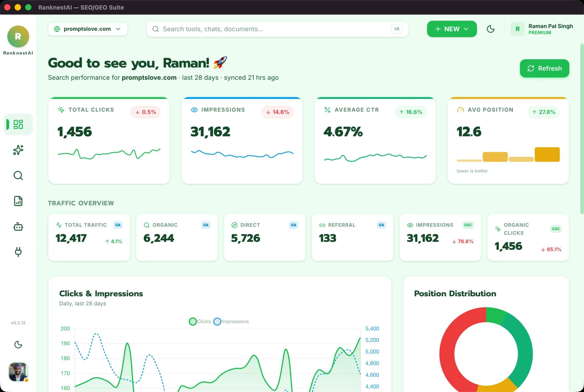Open the reports document-chart icon in sidebar
The height and width of the screenshot is (392, 584).
pos(18,201)
